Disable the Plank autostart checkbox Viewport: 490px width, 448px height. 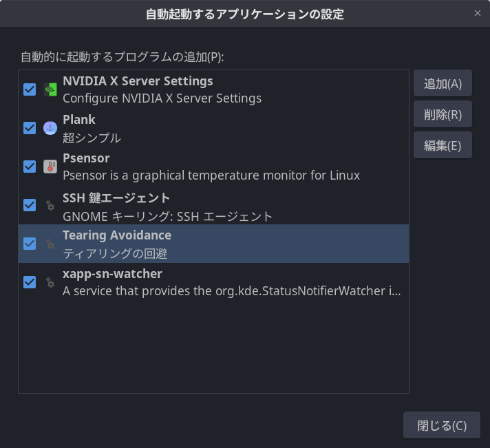pyautogui.click(x=30, y=128)
